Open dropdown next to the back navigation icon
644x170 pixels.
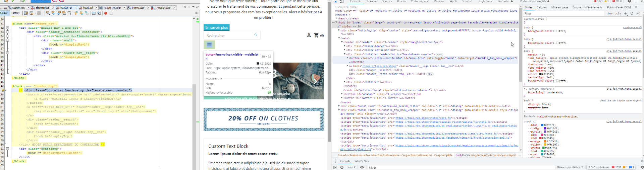[x=35, y=13]
